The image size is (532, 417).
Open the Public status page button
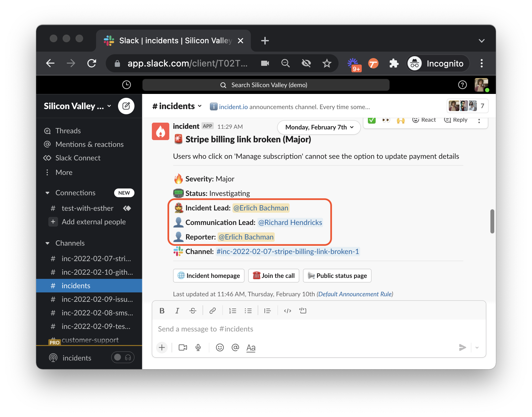pyautogui.click(x=337, y=276)
